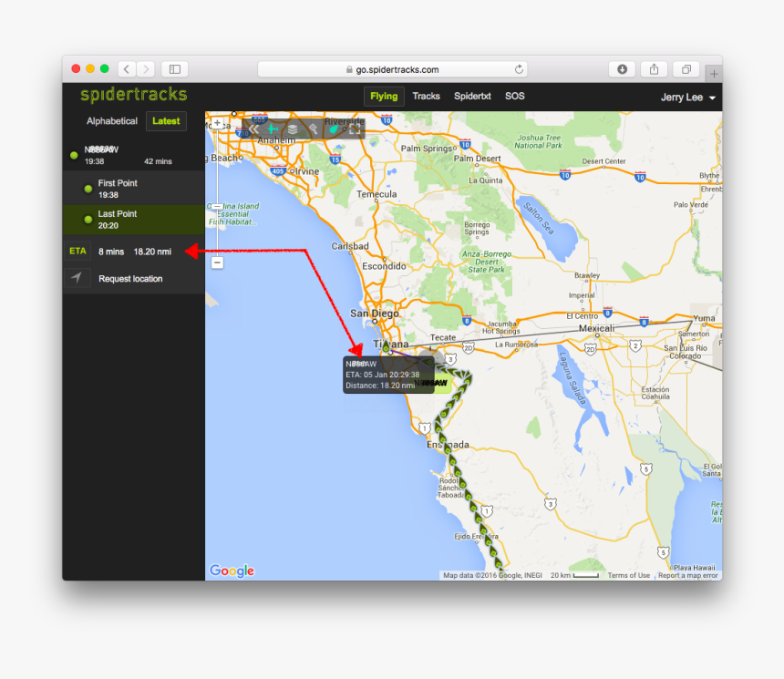The width and height of the screenshot is (784, 679).
Task: Select the aircraft marker near Tijuana
Action: click(x=386, y=346)
